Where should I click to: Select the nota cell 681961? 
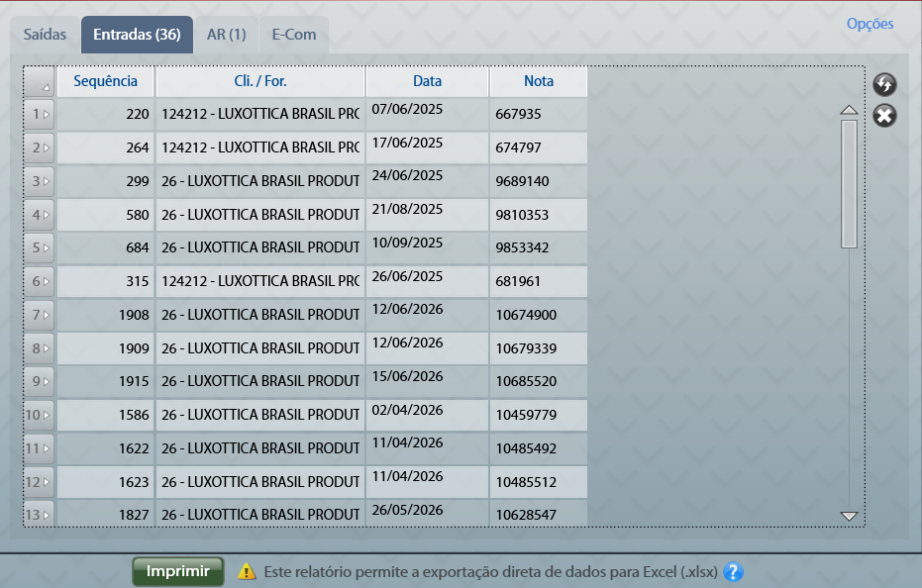point(539,281)
